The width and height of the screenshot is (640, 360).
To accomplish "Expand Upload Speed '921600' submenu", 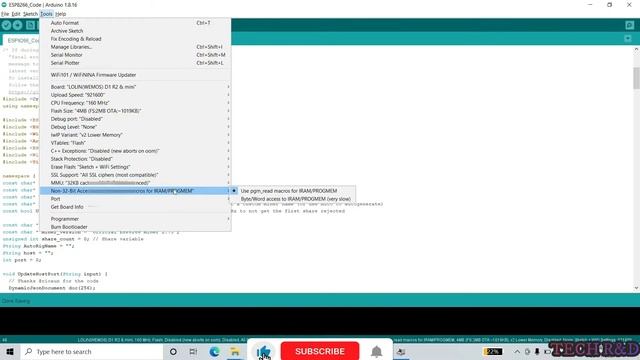I will click(136, 95).
